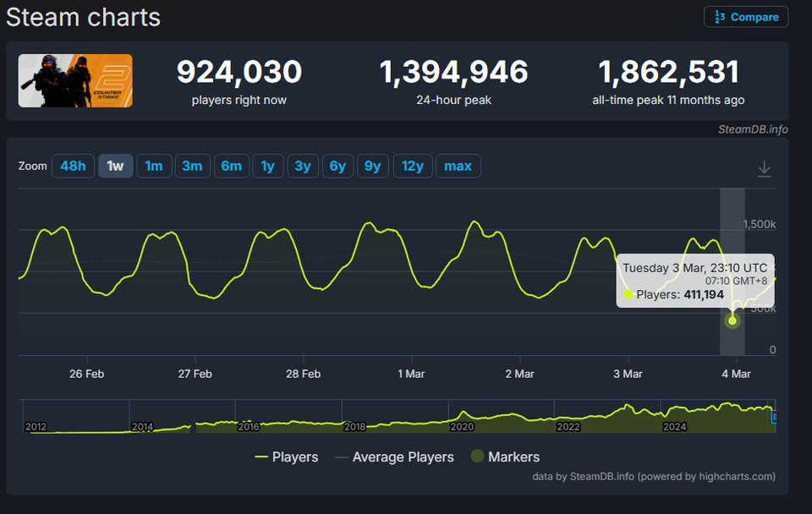Zoom chart to 1y
The height and width of the screenshot is (514, 812).
tap(267, 166)
